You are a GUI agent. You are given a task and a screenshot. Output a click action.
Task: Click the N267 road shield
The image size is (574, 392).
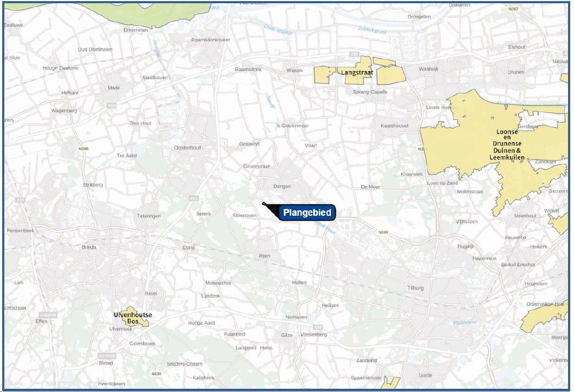(x=513, y=9)
